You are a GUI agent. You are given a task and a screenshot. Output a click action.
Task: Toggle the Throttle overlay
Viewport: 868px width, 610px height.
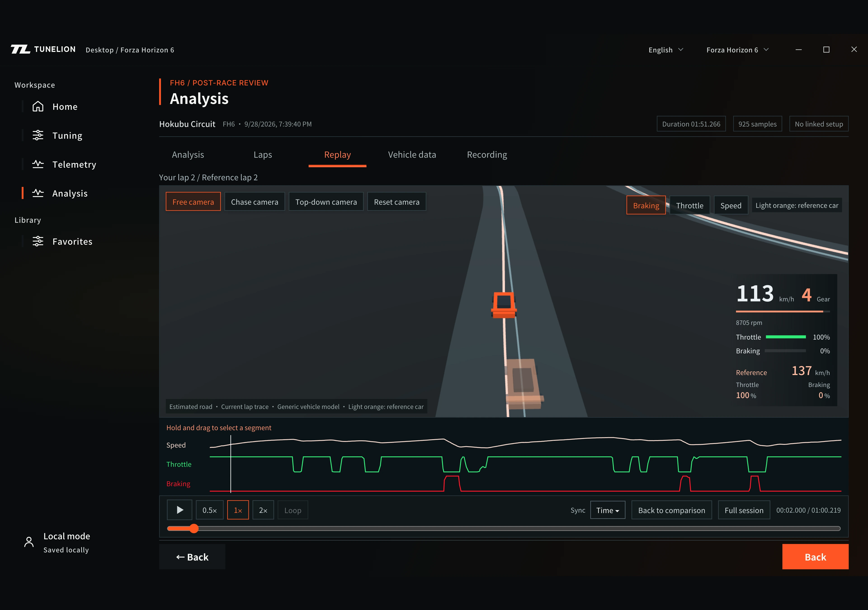coord(690,205)
